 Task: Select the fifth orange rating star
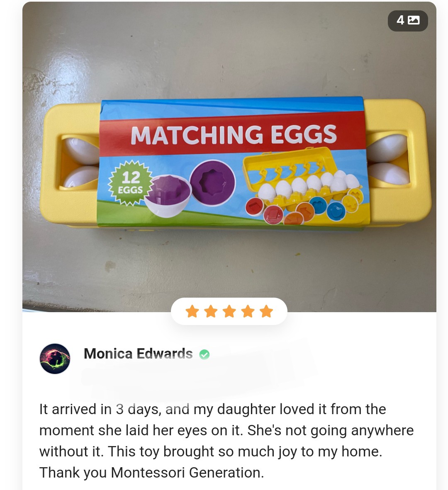[x=266, y=311]
